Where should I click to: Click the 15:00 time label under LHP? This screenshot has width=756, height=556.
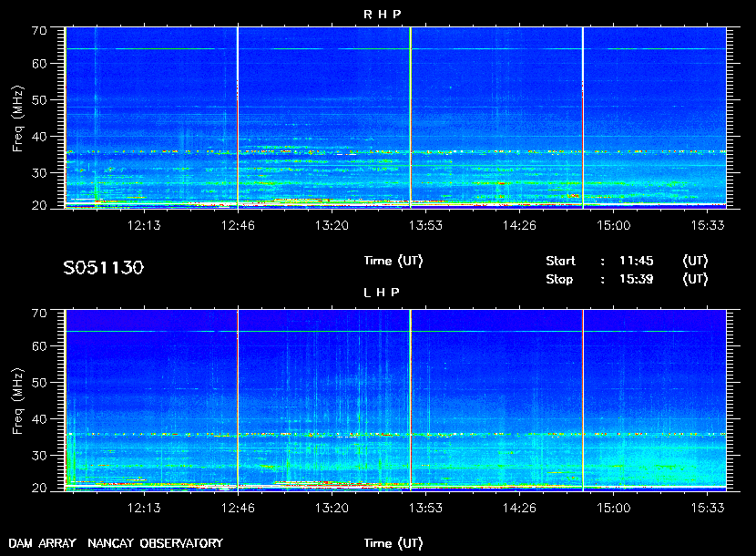tap(613, 508)
